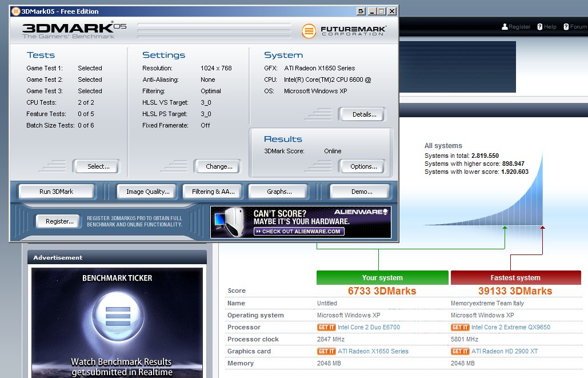Open Filtering & AA settings

tap(213, 192)
